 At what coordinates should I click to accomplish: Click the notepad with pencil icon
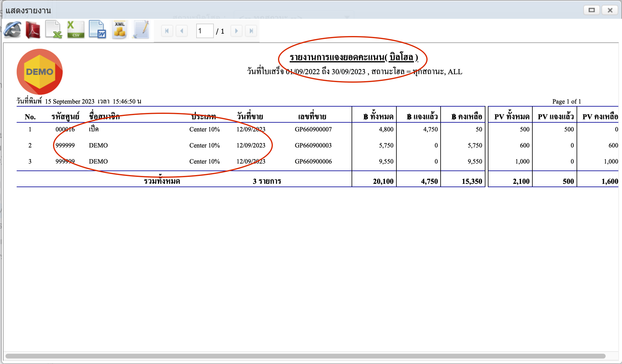coord(141,30)
